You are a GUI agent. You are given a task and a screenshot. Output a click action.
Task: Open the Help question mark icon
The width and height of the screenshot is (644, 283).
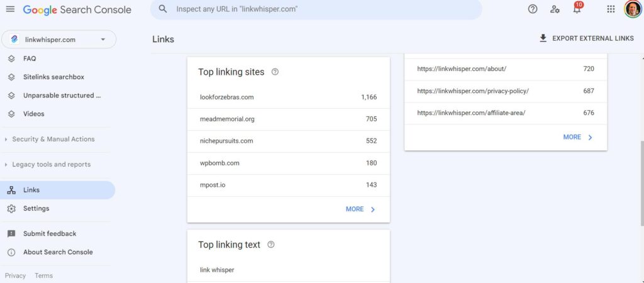tap(533, 9)
